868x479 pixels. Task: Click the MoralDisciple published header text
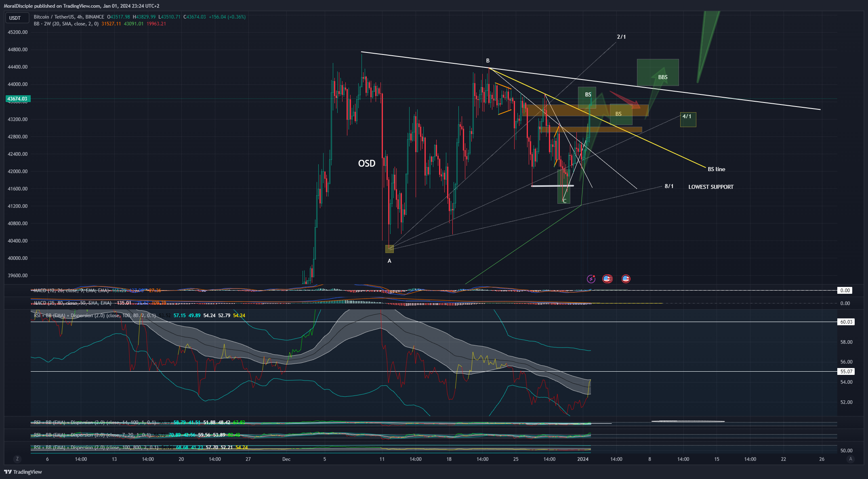pyautogui.click(x=82, y=6)
